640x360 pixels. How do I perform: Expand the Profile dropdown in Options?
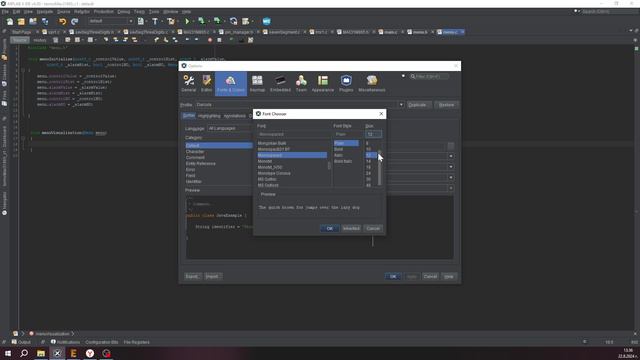pos(401,105)
